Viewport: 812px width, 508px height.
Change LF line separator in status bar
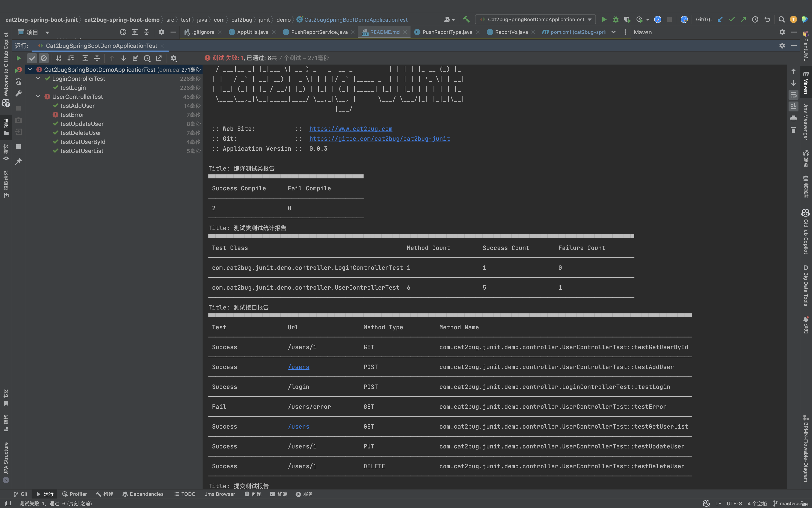pos(718,503)
